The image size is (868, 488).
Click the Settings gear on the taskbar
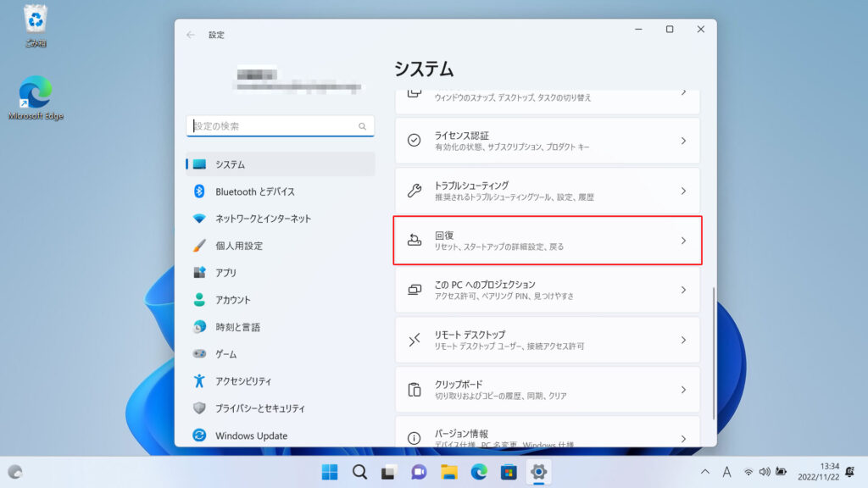click(538, 472)
